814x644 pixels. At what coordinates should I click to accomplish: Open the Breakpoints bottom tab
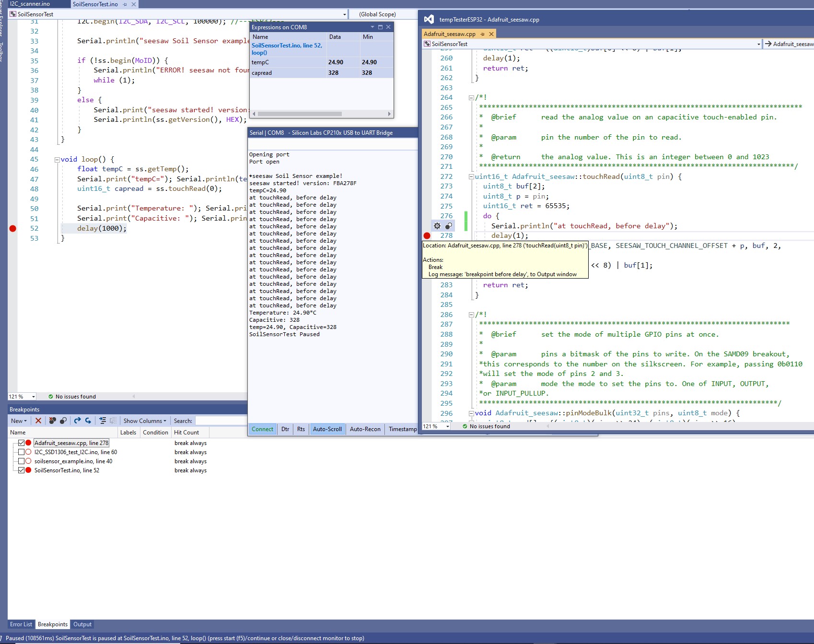(53, 624)
